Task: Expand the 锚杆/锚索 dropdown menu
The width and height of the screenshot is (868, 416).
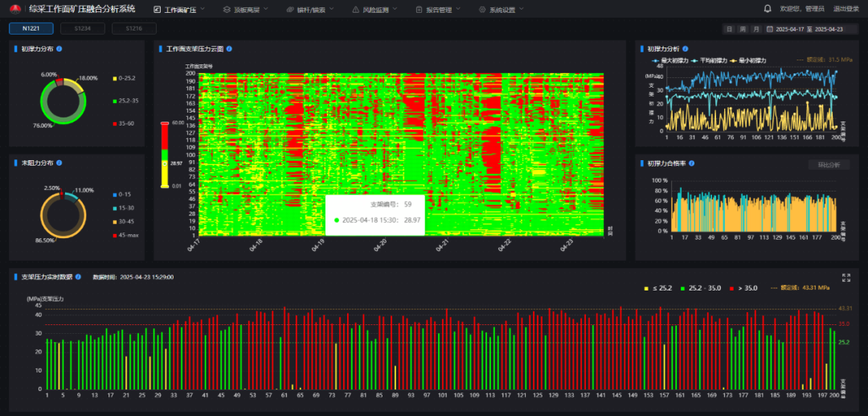Action: pos(331,9)
